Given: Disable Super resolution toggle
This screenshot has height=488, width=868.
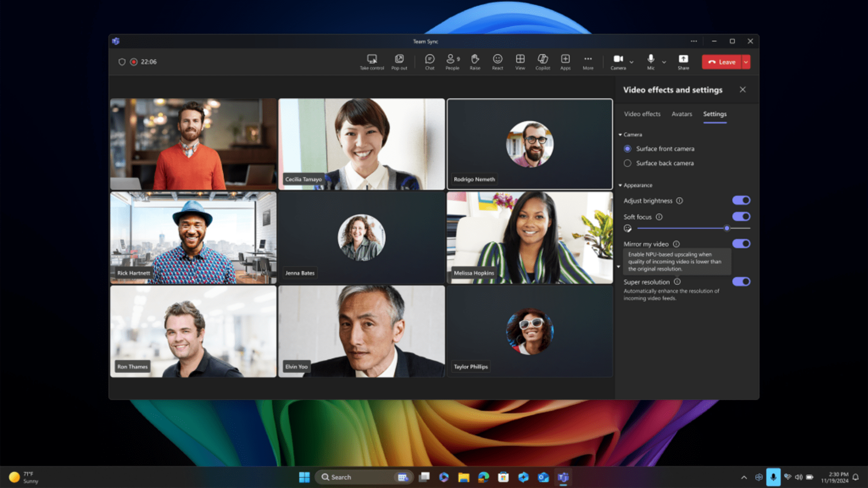Looking at the screenshot, I should tap(741, 282).
